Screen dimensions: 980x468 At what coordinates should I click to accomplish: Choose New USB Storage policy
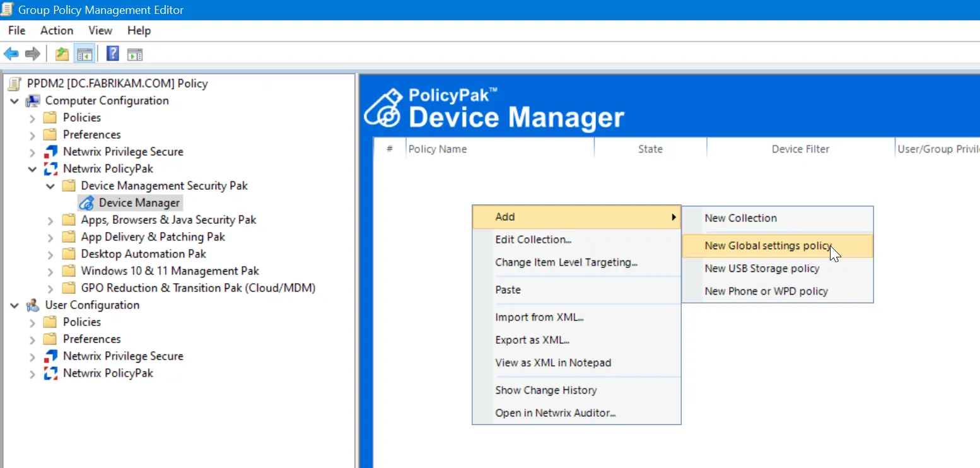[778, 269]
